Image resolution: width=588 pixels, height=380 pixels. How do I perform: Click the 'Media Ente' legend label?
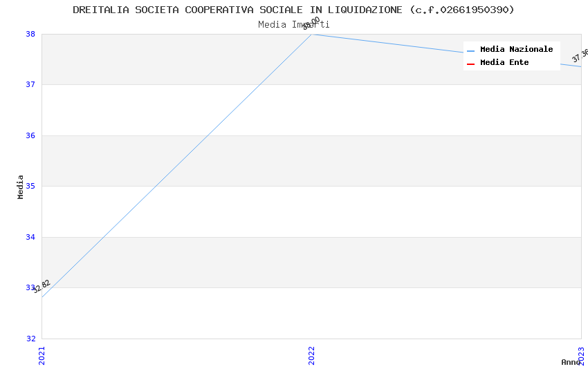(504, 62)
